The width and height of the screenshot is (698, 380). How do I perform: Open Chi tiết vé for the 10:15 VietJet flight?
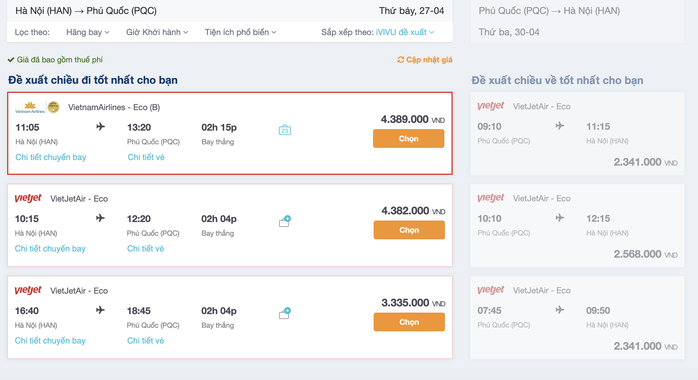pyautogui.click(x=146, y=249)
